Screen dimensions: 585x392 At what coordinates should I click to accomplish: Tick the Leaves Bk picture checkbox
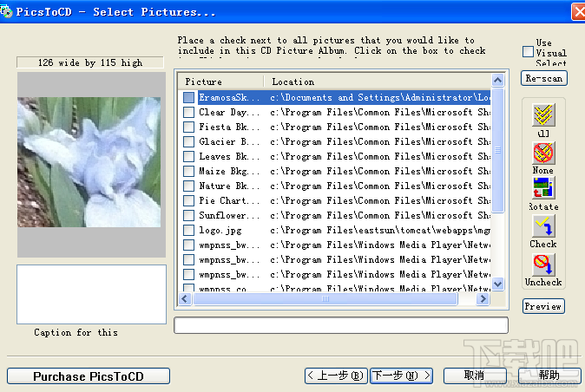tap(189, 156)
